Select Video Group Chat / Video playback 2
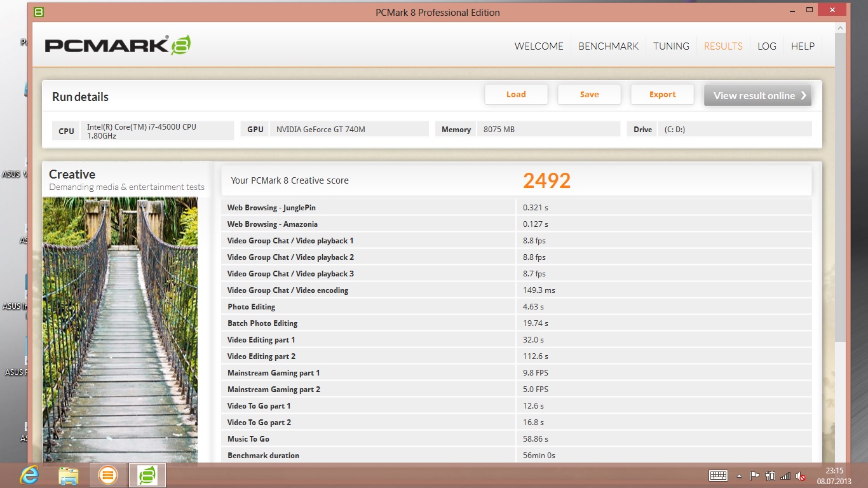 pos(516,257)
